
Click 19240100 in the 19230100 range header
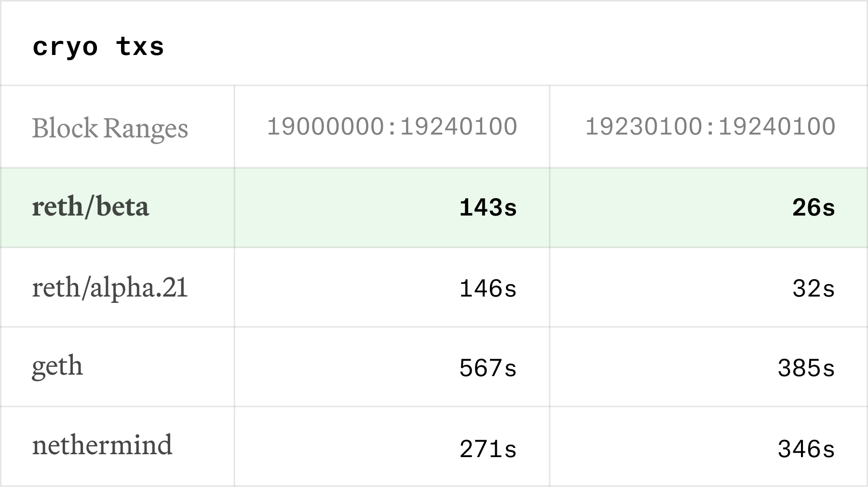coord(776,127)
